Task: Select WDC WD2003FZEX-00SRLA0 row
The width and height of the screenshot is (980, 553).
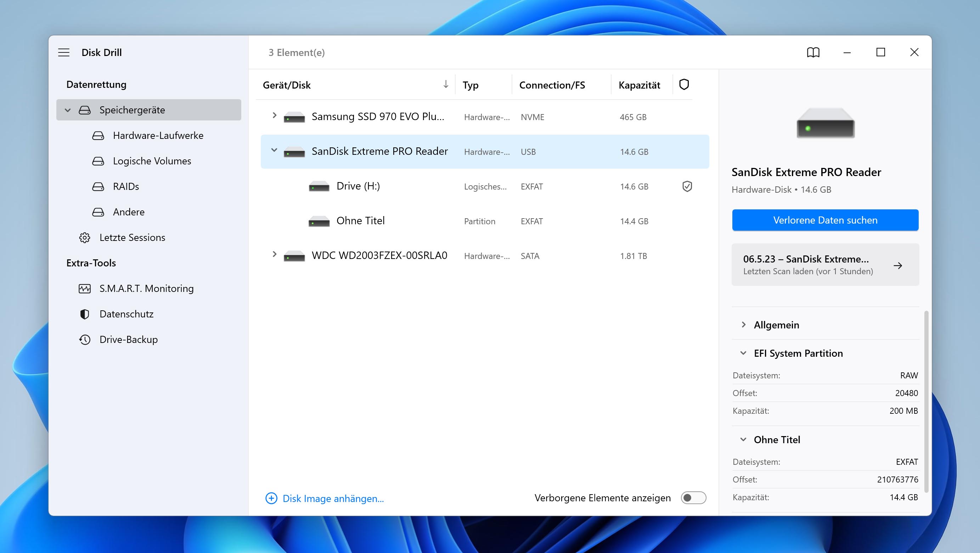Action: [485, 256]
